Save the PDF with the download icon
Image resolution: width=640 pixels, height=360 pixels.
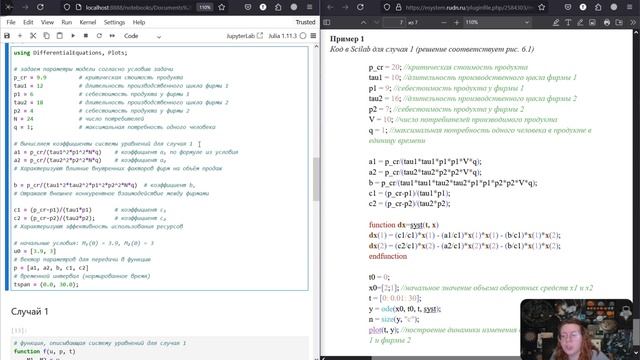coord(619,22)
